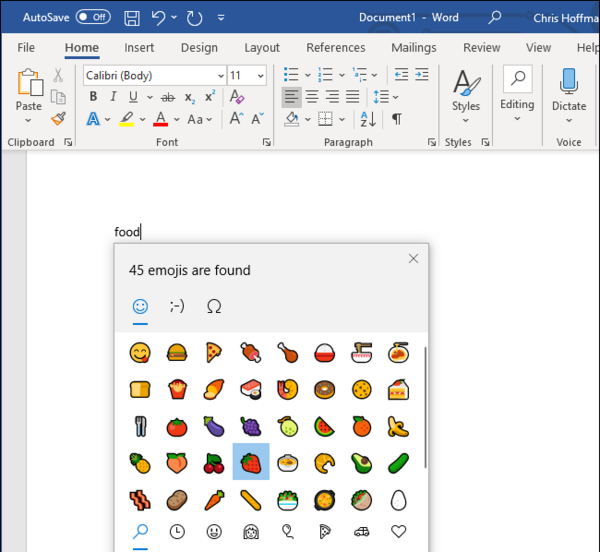The height and width of the screenshot is (552, 600).
Task: Expand the Paste options arrow
Action: pos(28,120)
